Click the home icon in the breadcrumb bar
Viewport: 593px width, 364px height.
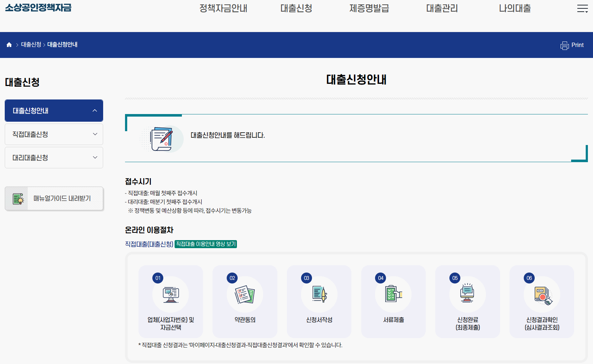pos(9,44)
